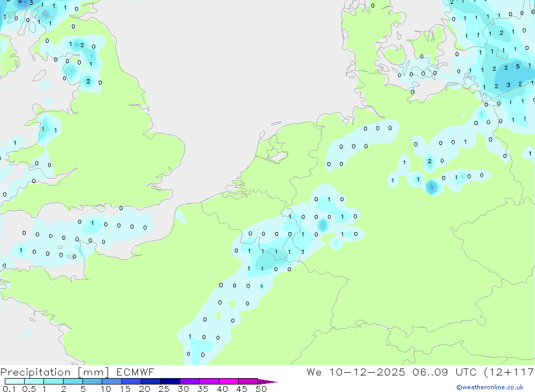Select the 45–50 mm legend swatch

248,381
